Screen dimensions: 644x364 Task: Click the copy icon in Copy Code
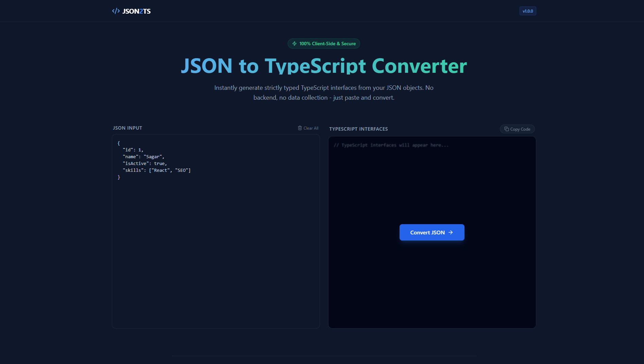[x=507, y=129]
